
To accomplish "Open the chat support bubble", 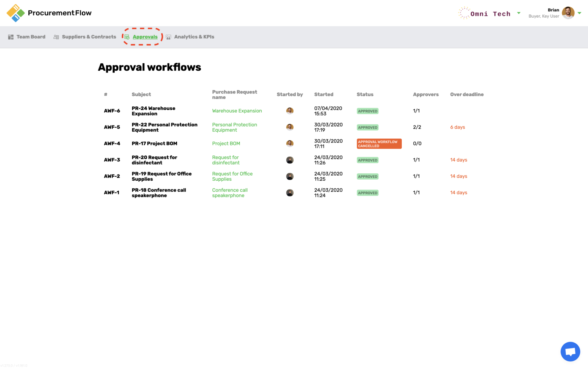I will (570, 351).
